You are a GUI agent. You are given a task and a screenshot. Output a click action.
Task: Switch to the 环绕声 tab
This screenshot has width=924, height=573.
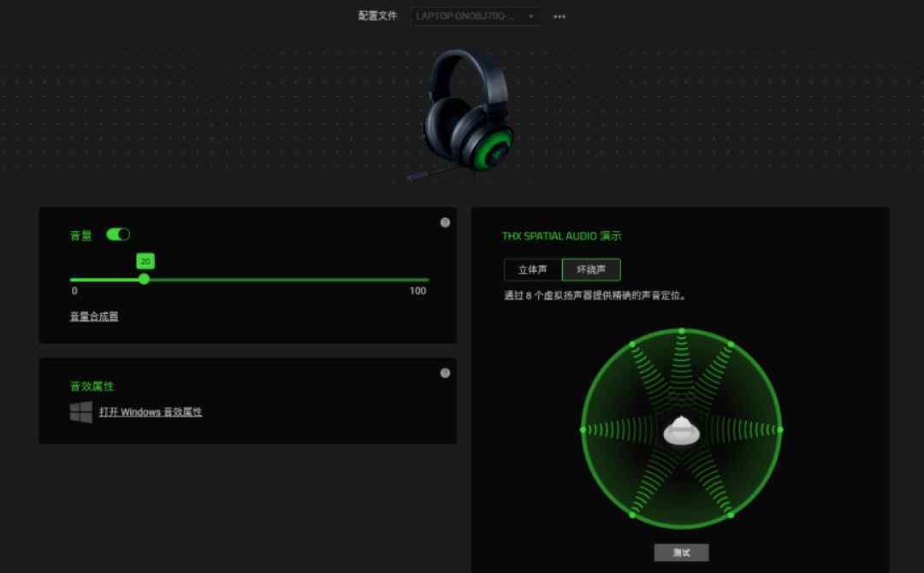[x=591, y=269]
